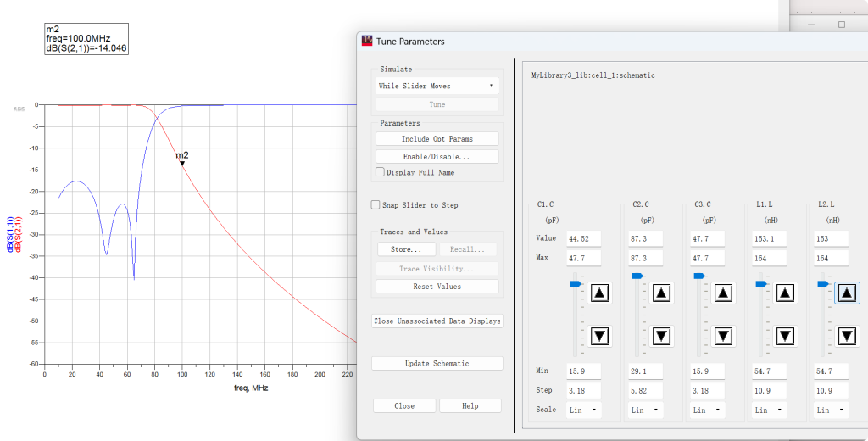
Task: Click L1.L Max field 164
Action: click(770, 258)
